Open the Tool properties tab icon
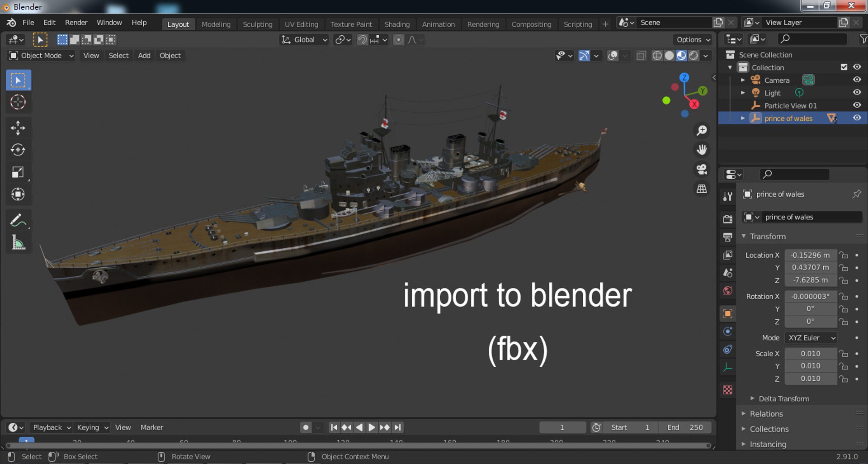Screen dimensions: 868x464 pos(727,196)
